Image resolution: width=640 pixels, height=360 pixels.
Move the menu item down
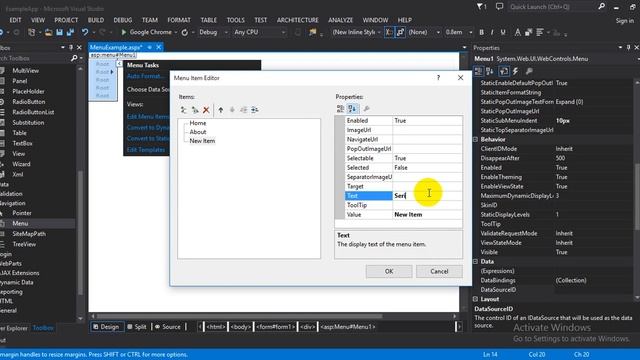click(232, 110)
